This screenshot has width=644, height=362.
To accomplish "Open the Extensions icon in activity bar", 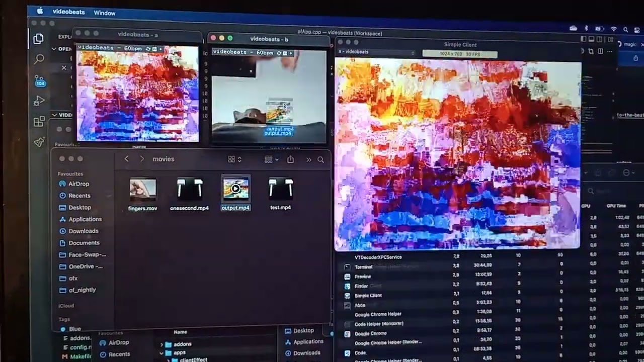I will (39, 122).
